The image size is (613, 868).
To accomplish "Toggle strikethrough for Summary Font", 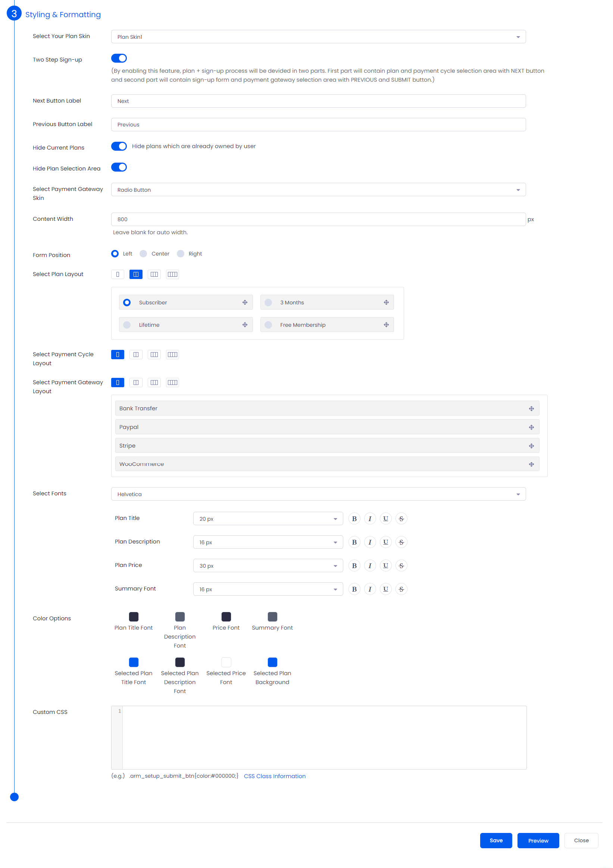I will 401,589.
